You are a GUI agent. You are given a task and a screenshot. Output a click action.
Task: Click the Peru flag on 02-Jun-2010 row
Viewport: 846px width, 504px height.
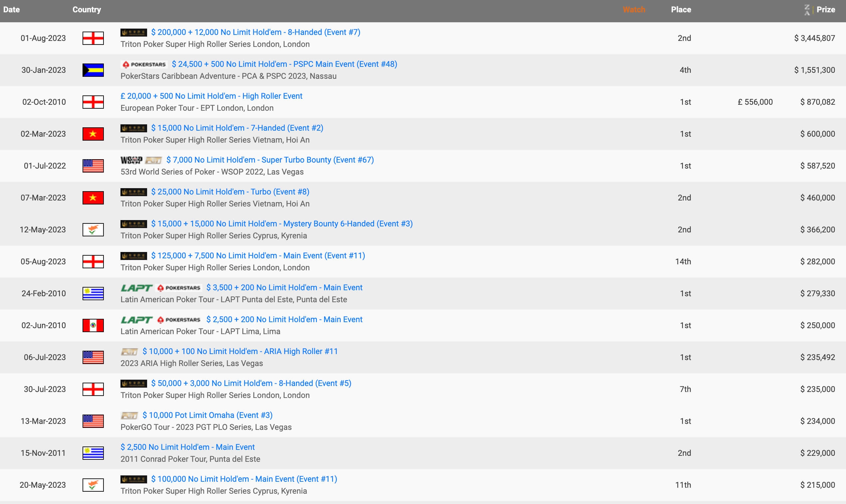click(93, 326)
